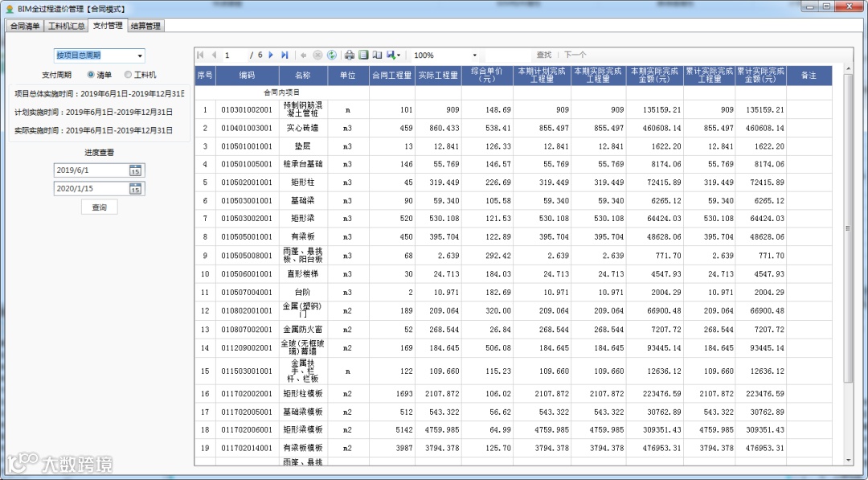Click column header 编码
Image resolution: width=868 pixels, height=480 pixels.
(x=248, y=76)
